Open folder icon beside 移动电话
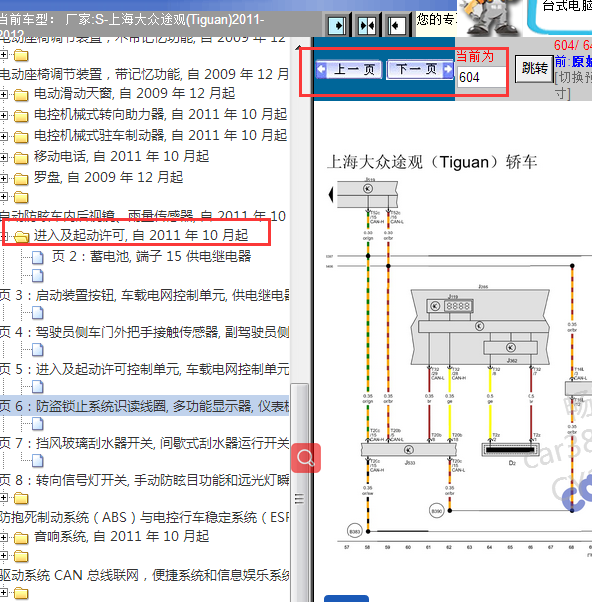Screen dimensions: 592x602 (x=21, y=158)
